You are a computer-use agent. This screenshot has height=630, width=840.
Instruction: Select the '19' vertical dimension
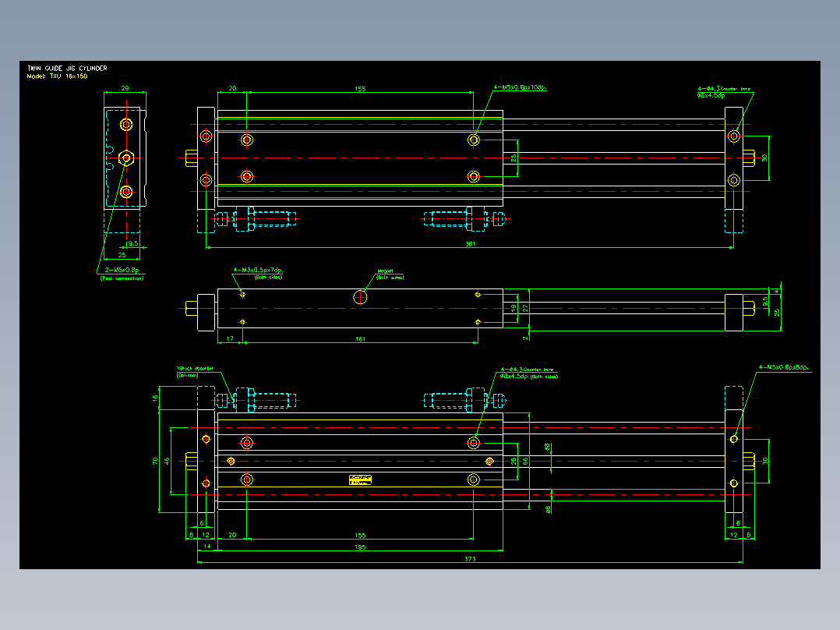(514, 308)
